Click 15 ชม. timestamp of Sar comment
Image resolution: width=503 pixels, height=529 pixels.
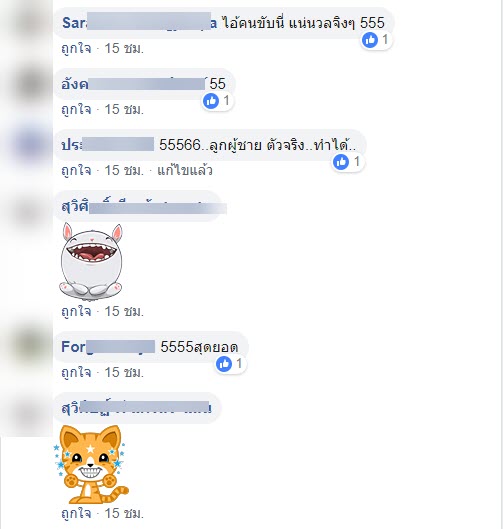click(x=124, y=49)
